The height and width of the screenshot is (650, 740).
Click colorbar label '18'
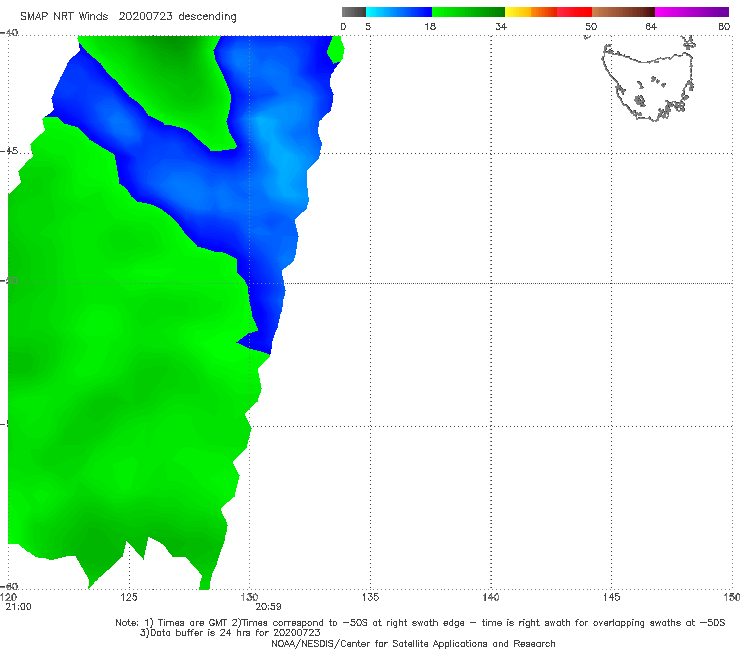pos(430,26)
